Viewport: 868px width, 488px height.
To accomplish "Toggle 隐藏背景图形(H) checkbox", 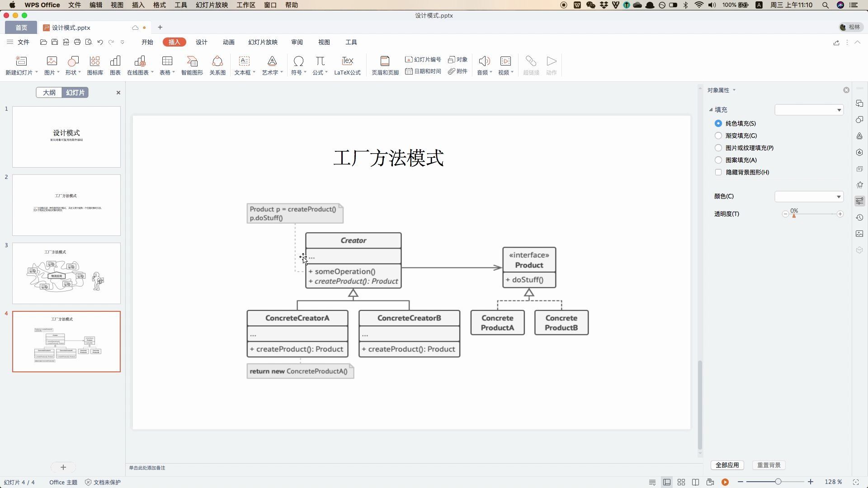I will click(x=718, y=172).
